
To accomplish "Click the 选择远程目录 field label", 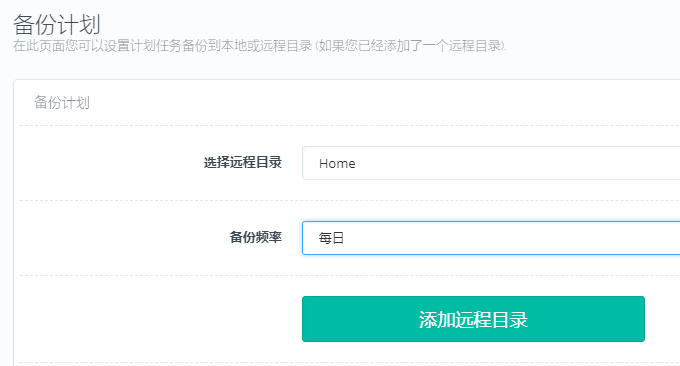I will (243, 163).
